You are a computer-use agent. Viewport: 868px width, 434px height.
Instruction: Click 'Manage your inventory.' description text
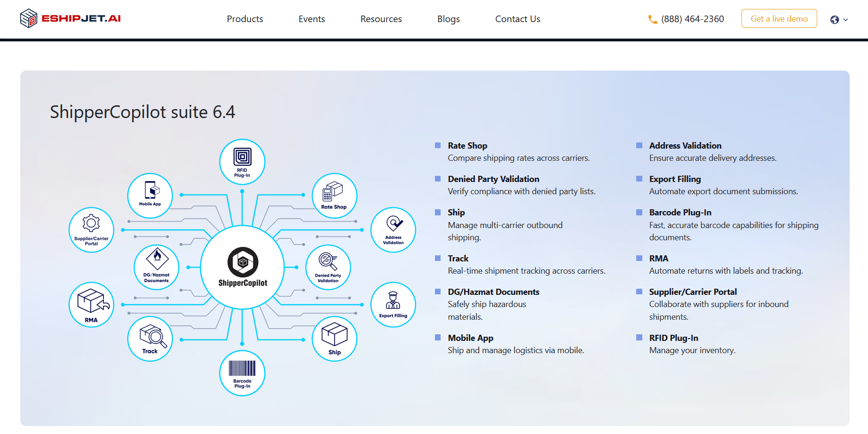coord(692,350)
